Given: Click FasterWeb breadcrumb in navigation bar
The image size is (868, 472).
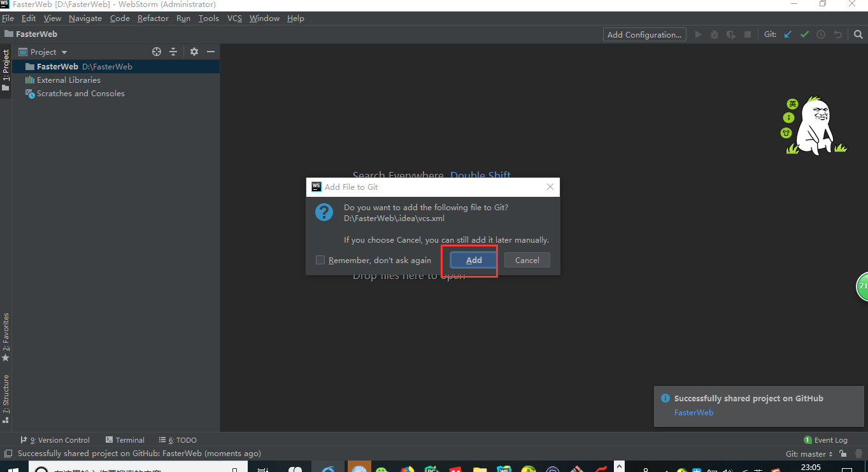Looking at the screenshot, I should [x=31, y=34].
